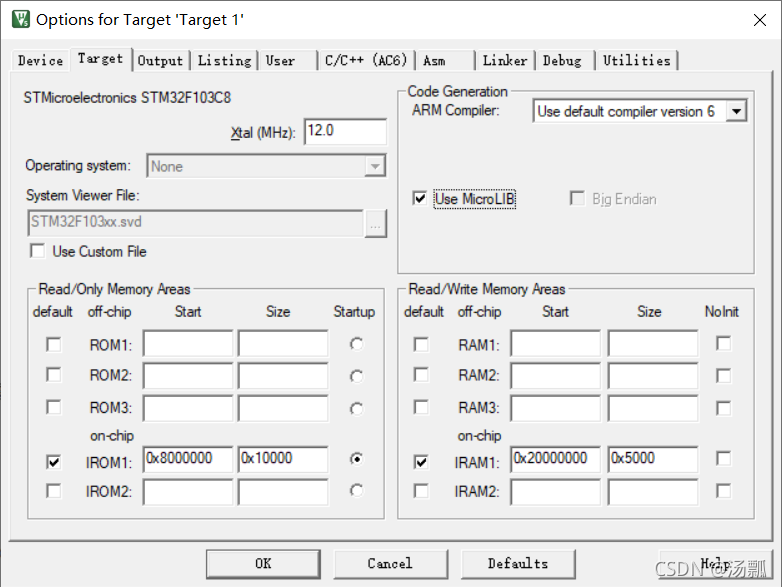
Task: Select the Target tab
Action: point(101,59)
